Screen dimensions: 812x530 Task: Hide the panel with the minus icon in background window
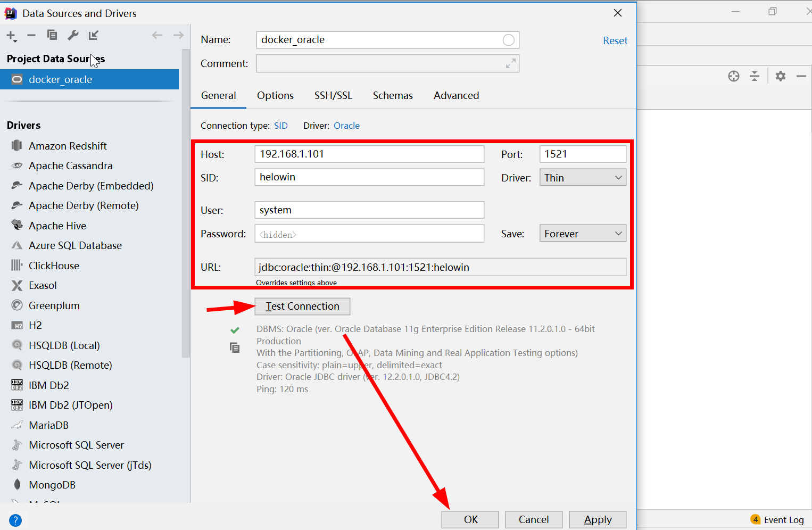point(801,76)
